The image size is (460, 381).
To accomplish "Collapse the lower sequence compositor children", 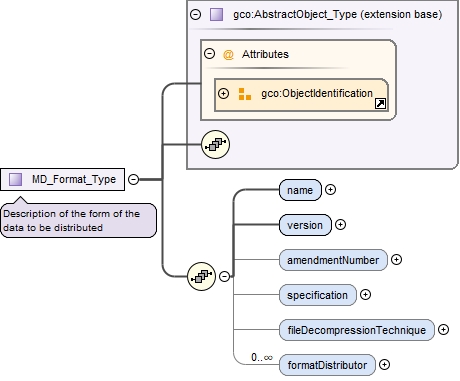I will click(x=225, y=276).
